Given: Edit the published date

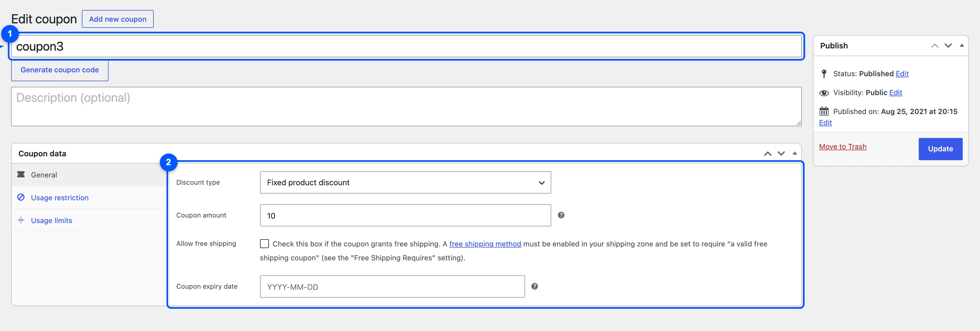Looking at the screenshot, I should [x=825, y=123].
